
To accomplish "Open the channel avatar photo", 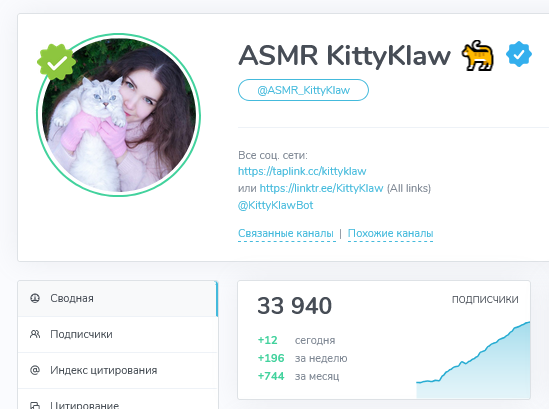I will pos(118,115).
